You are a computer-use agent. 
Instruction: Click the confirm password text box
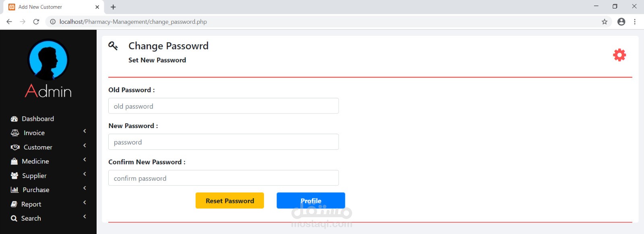coord(223,178)
